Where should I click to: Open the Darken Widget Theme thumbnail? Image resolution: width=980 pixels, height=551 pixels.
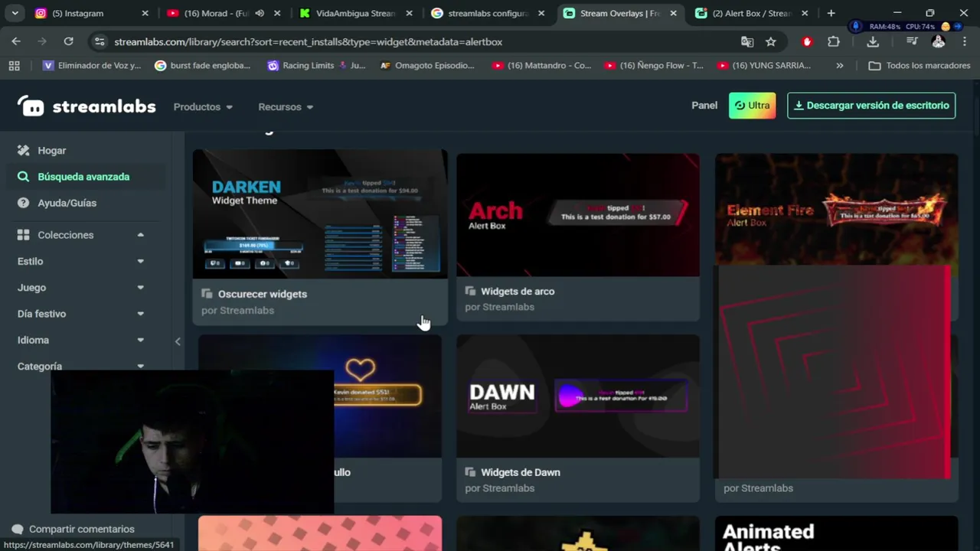320,214
